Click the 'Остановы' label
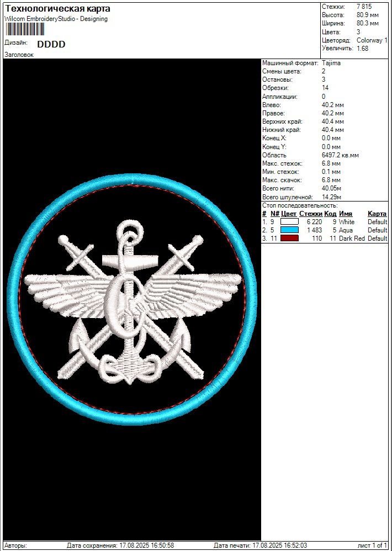Viewport: 392px width, 551px height. [277, 80]
